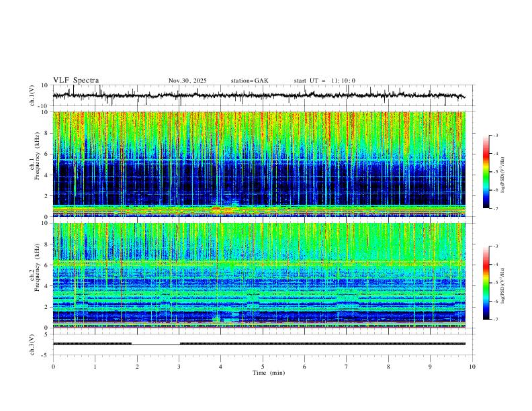Click the "4" tick on the time axis
Image resolution: width=532 pixels, height=411 pixels.
(x=221, y=367)
